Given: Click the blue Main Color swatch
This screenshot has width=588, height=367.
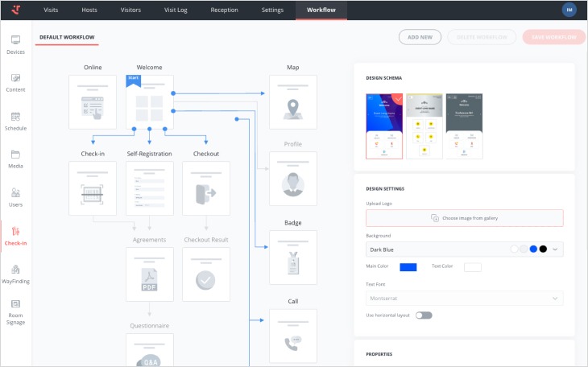Looking at the screenshot, I should click(x=408, y=266).
